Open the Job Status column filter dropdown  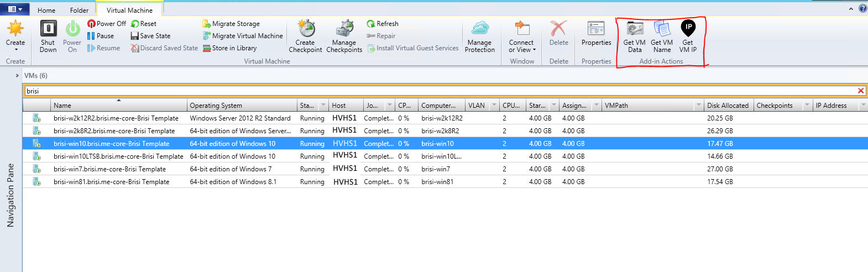[x=390, y=105]
